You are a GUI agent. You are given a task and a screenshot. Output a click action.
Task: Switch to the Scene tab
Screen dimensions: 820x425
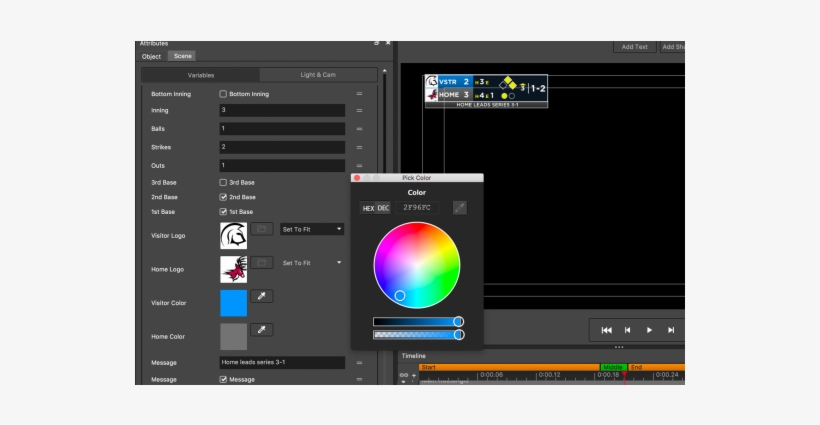[183, 56]
